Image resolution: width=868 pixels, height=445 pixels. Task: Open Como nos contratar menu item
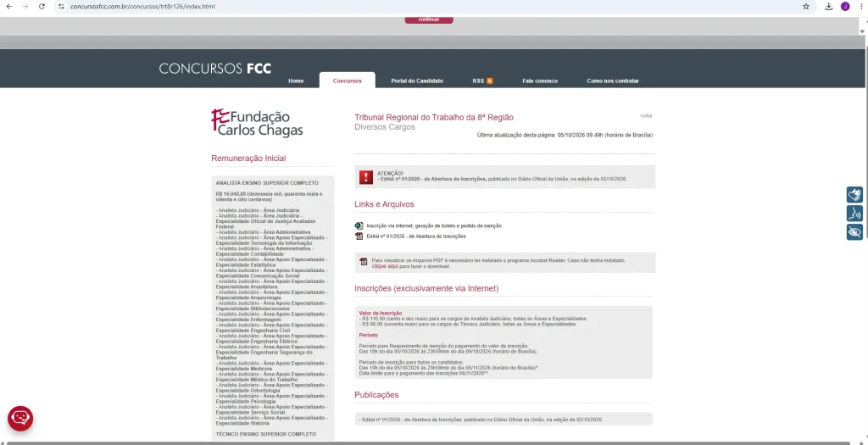coord(613,81)
